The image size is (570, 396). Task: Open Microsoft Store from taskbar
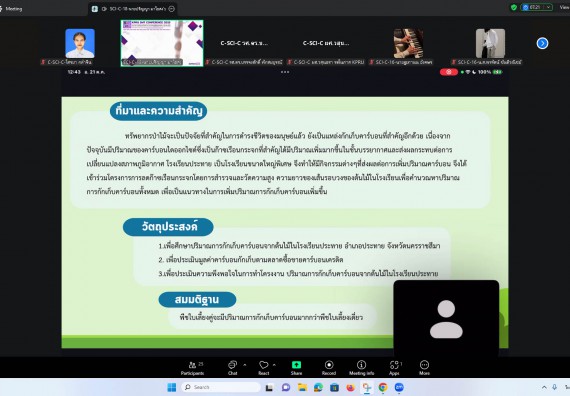click(x=334, y=388)
